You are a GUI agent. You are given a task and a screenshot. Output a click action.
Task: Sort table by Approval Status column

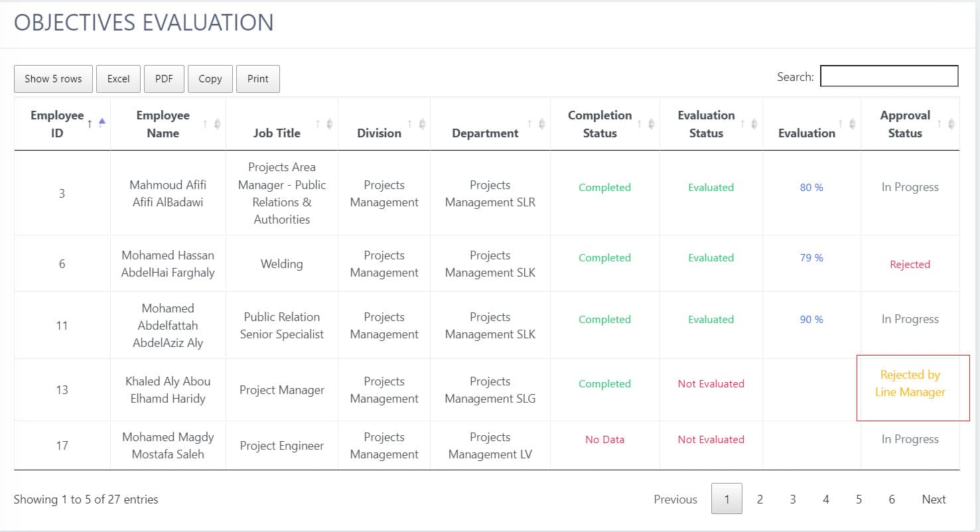(910, 124)
